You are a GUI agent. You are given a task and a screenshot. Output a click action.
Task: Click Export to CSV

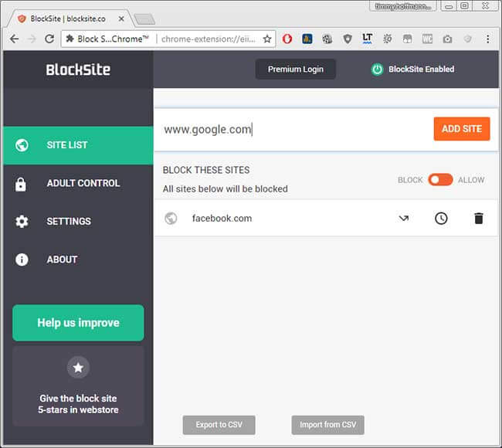pyautogui.click(x=219, y=425)
